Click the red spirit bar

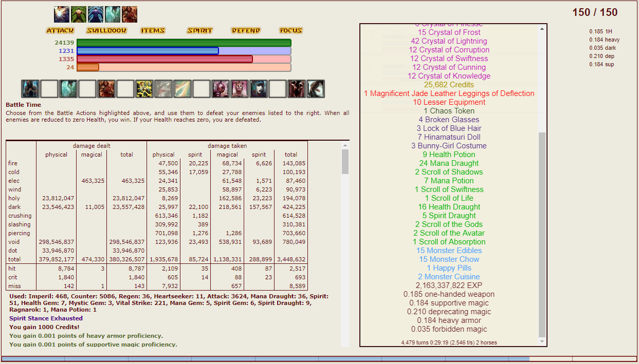point(184,59)
